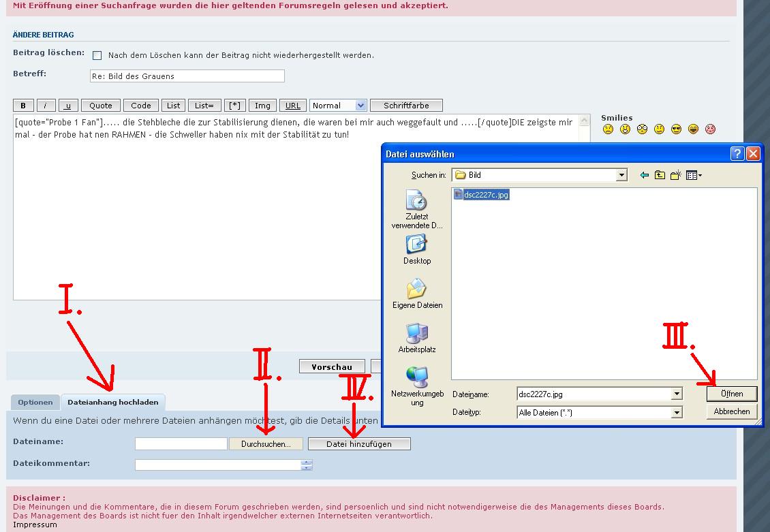Open the Schriftfarbe color picker
This screenshot has height=532, width=770.
click(406, 106)
